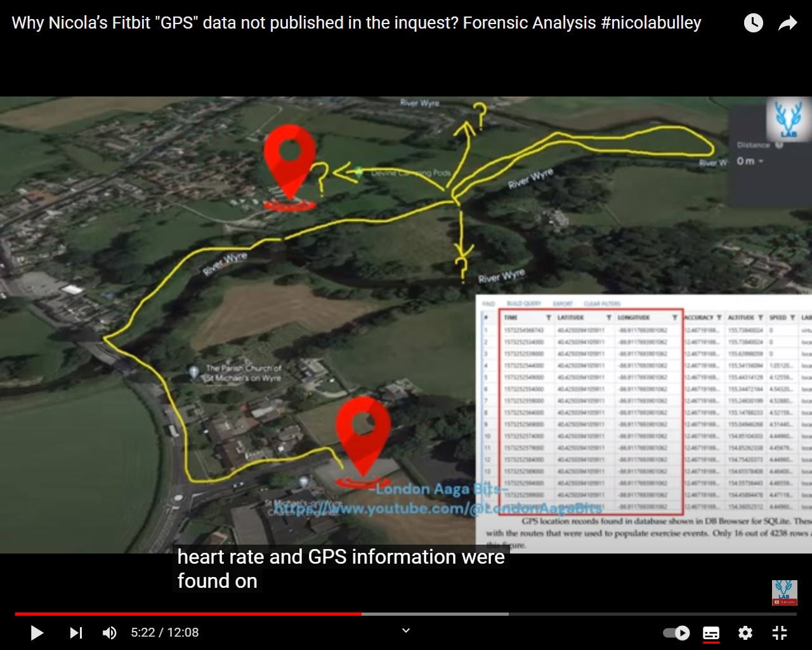Click the 5:22 / 12:08 time display
The image size is (812, 650).
[x=165, y=633]
